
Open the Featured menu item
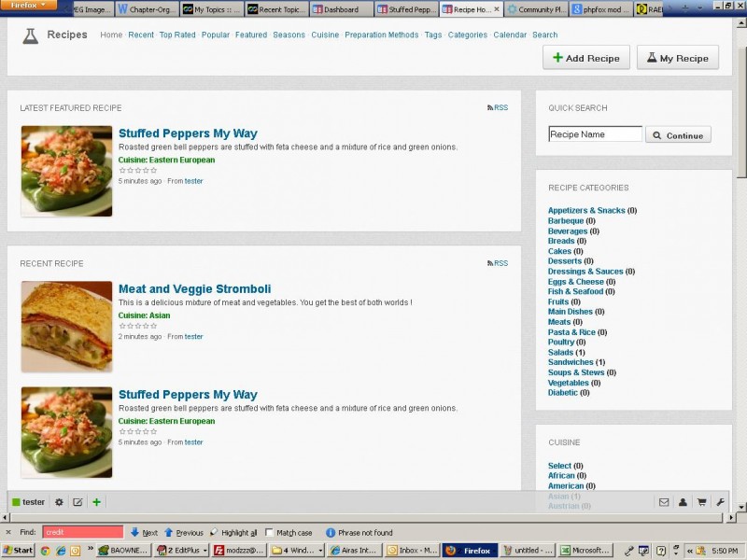[x=251, y=35]
